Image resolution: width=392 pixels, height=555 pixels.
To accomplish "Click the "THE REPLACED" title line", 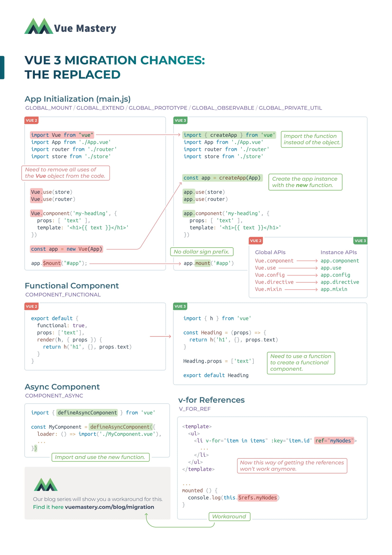I will coord(73,75).
